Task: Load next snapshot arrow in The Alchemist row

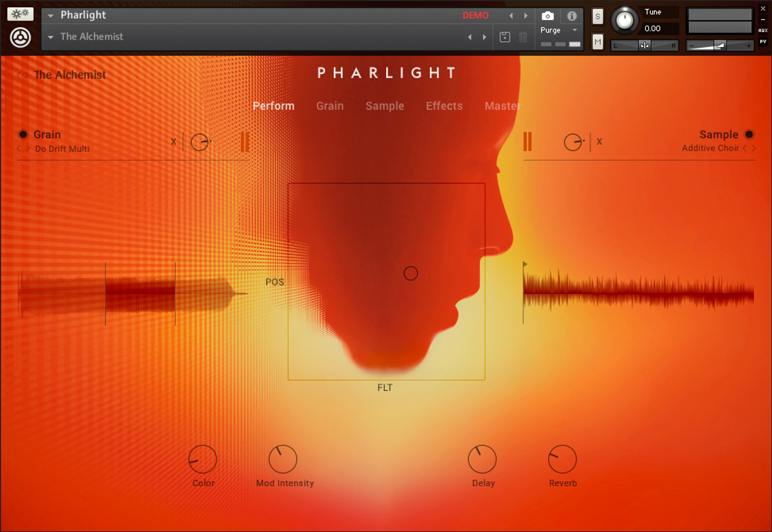Action: coord(485,37)
